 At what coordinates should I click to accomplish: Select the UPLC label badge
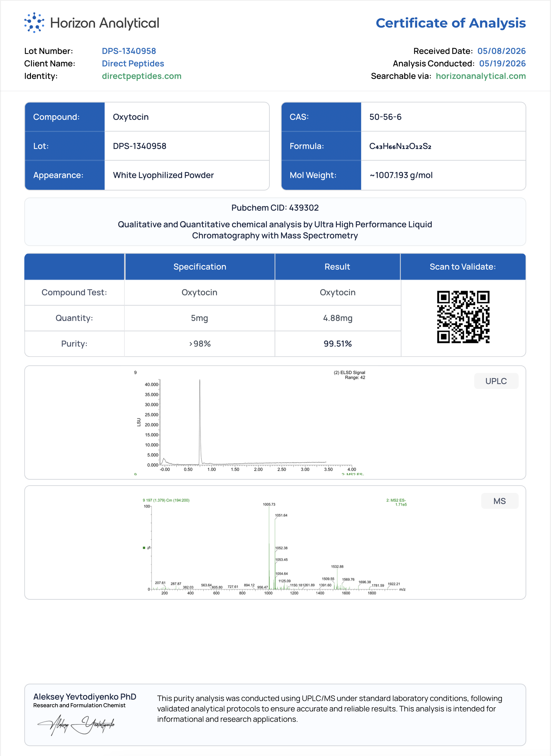coord(496,381)
